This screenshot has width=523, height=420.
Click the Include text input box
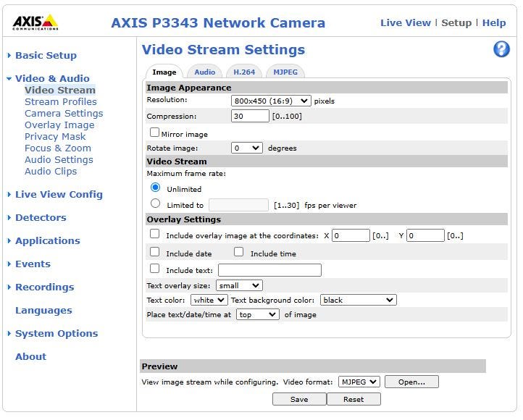pyautogui.click(x=269, y=270)
